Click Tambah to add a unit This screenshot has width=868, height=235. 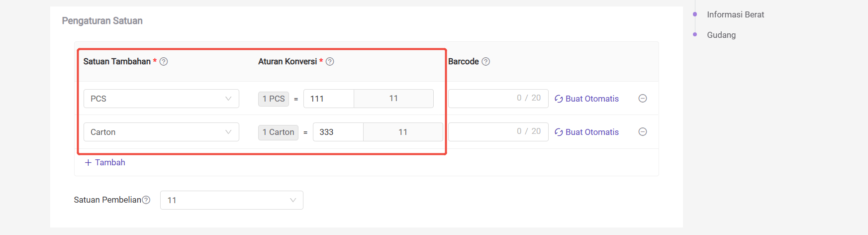tap(110, 163)
